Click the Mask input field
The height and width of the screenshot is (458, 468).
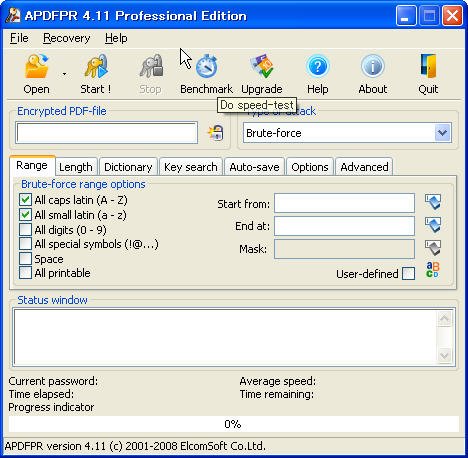[344, 249]
